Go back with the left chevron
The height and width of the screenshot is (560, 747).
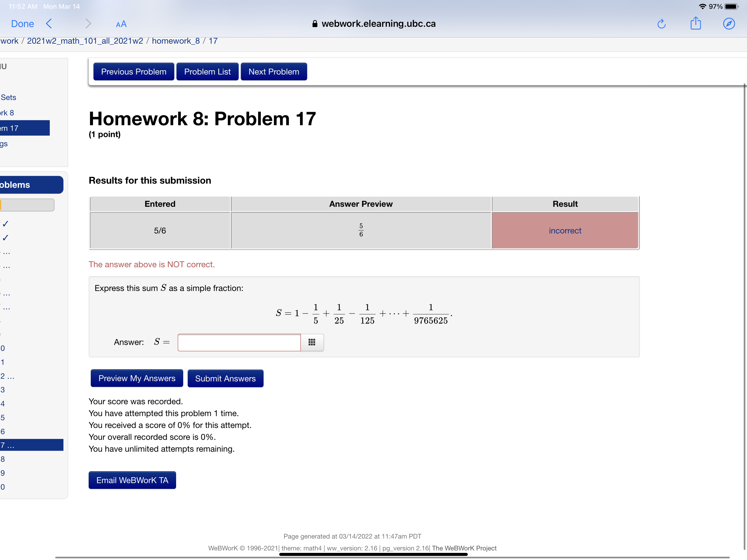(49, 24)
